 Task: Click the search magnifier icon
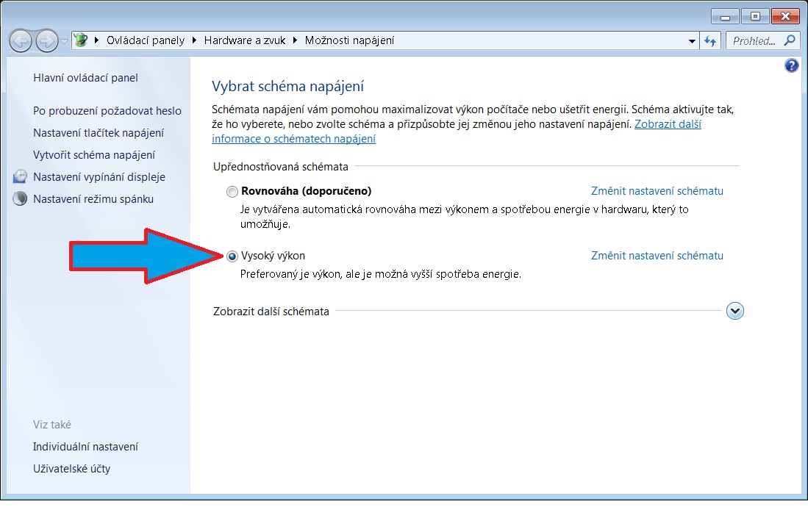tap(790, 40)
